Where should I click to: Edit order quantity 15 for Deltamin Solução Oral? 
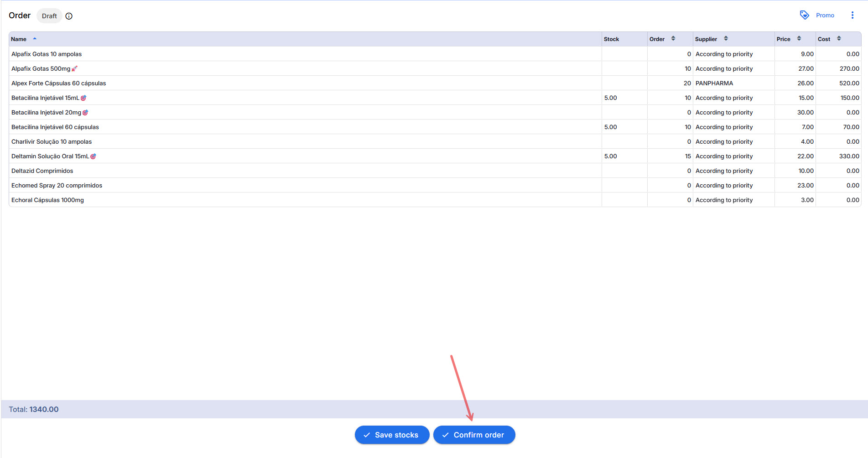point(670,156)
